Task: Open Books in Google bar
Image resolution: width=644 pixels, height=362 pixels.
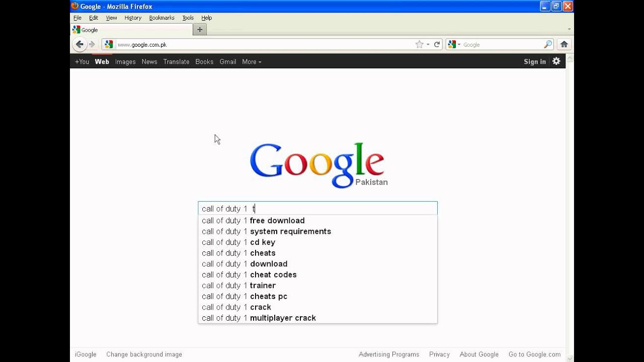Action: click(204, 61)
